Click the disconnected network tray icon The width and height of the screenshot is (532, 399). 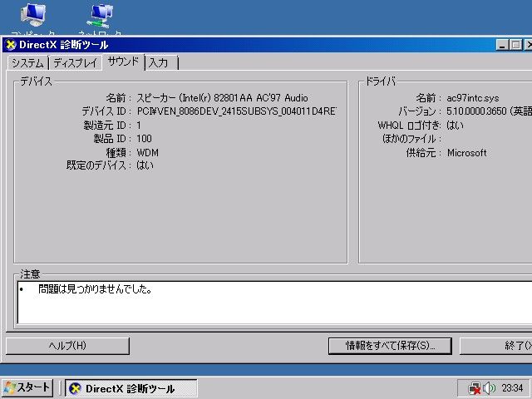pos(474,388)
